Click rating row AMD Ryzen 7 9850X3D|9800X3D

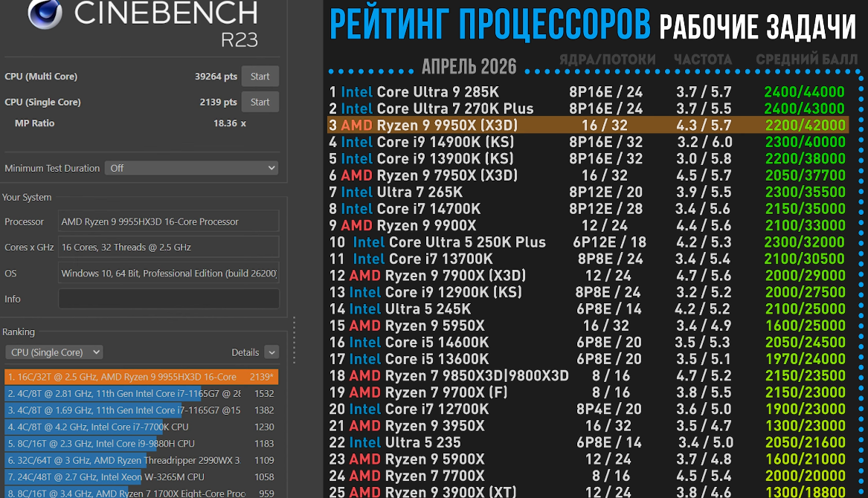pyautogui.click(x=588, y=375)
